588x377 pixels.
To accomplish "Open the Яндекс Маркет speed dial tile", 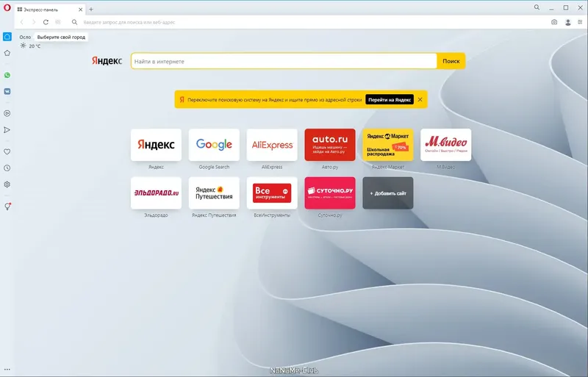I will pos(388,145).
